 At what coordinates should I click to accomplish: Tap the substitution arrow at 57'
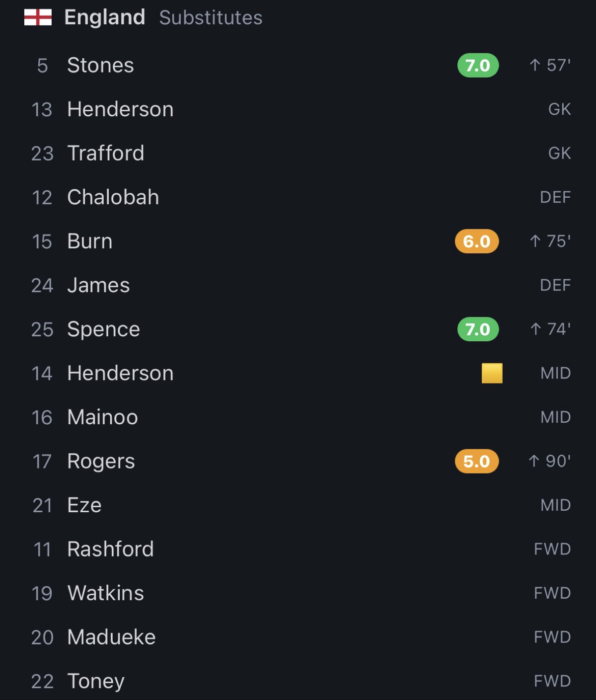point(535,65)
